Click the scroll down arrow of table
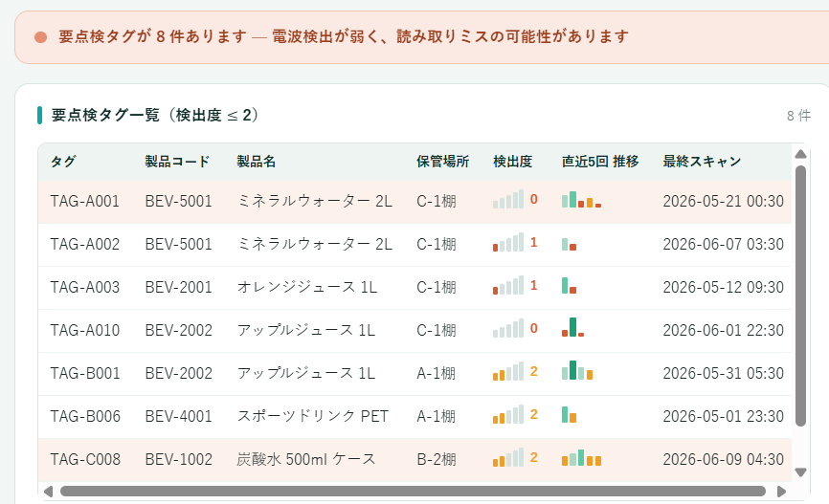This screenshot has width=829, height=504. (x=800, y=472)
